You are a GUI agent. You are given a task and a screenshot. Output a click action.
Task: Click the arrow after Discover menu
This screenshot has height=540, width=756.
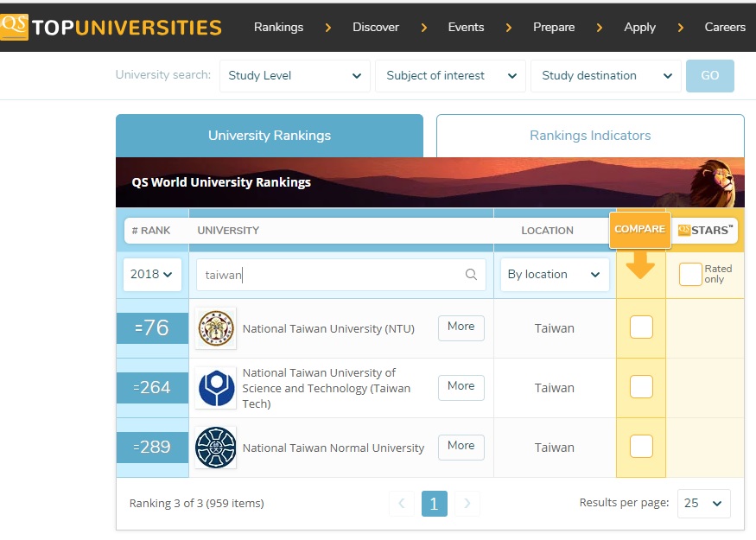pos(424,28)
